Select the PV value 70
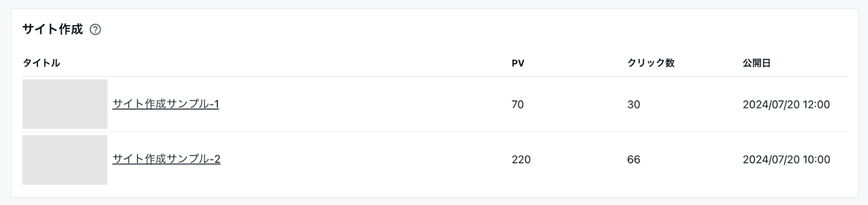This screenshot has width=868, height=205. click(x=518, y=104)
